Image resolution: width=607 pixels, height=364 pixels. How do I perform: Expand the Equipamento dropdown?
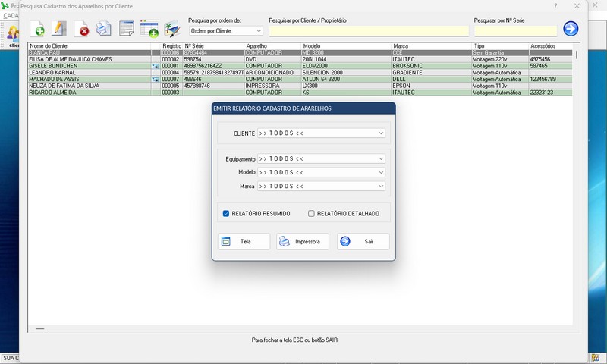click(x=321, y=158)
